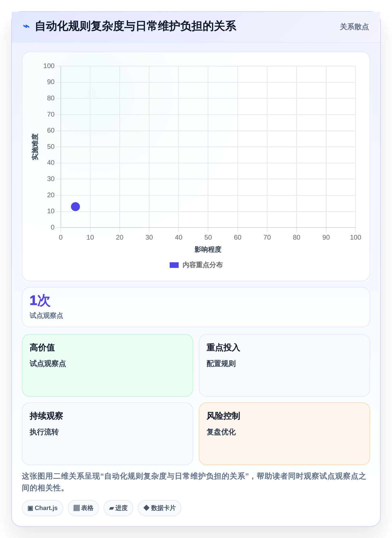The image size is (392, 538).
Task: Click the bar icon in 进度 chip
Action: tap(111, 508)
